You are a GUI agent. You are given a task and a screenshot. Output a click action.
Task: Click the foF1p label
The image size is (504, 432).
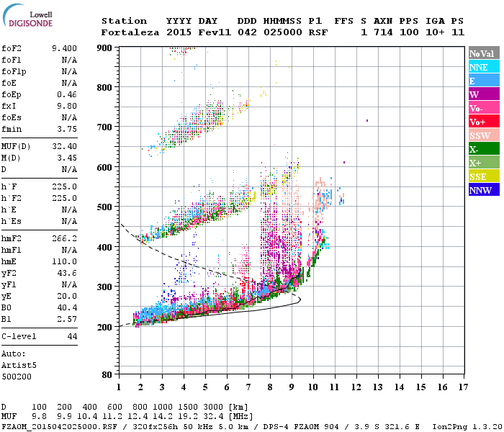tap(14, 72)
